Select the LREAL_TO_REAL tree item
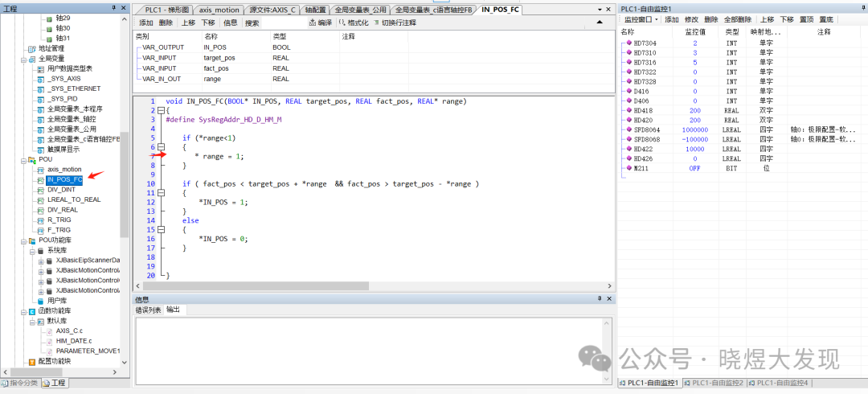Viewport: 868px width, 394px height. tap(74, 199)
